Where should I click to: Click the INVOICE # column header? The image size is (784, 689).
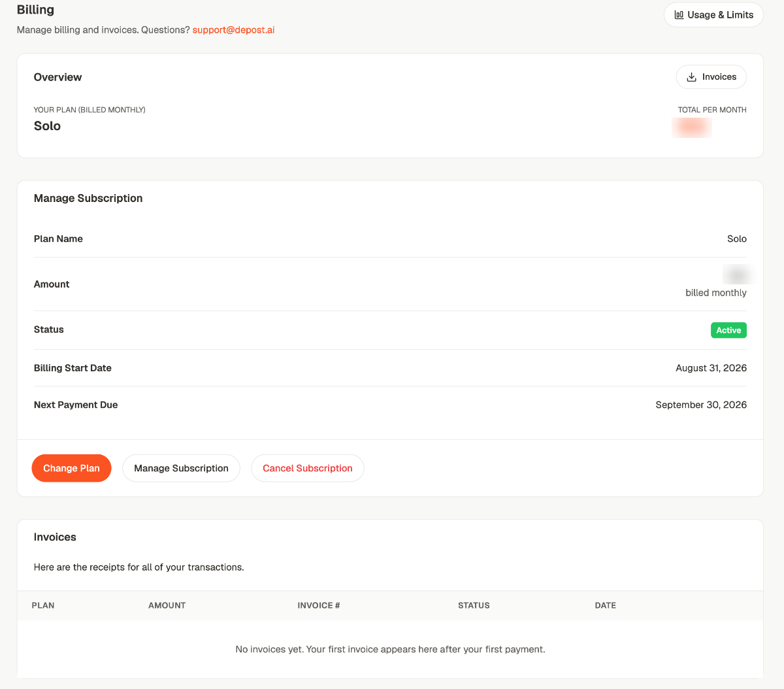tap(319, 605)
